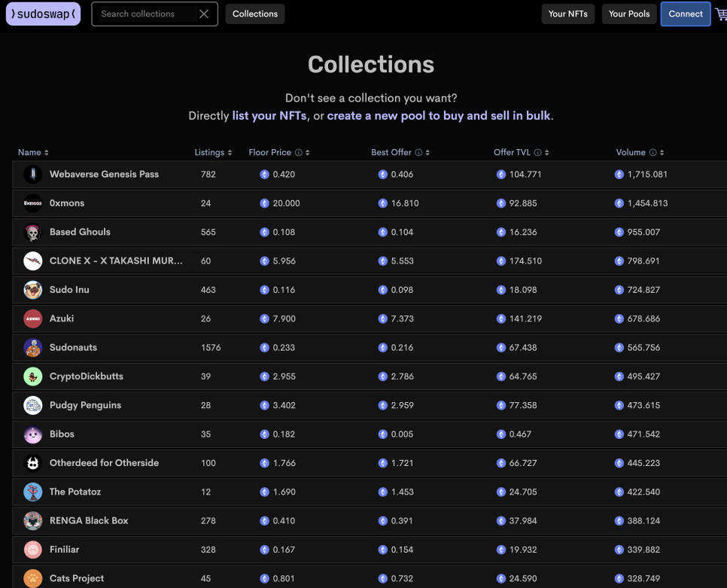The height and width of the screenshot is (588, 727).
Task: Open the Azuki collection name
Action: 62,318
